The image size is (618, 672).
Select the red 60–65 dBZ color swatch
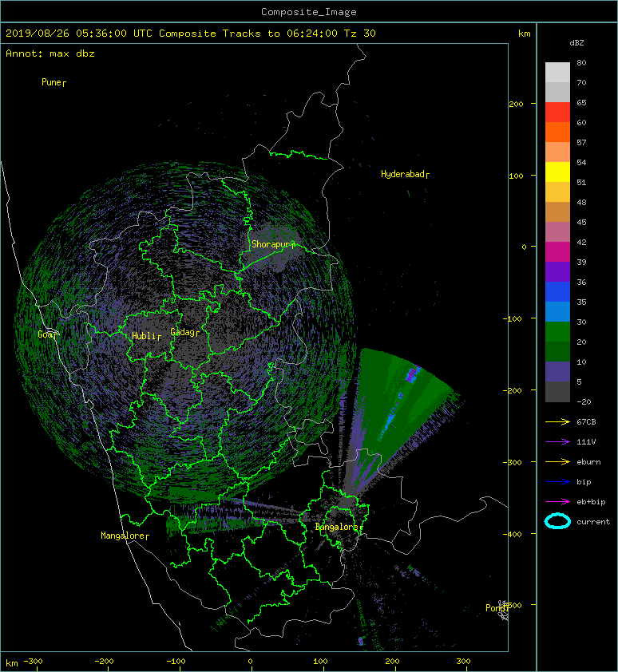pyautogui.click(x=557, y=113)
